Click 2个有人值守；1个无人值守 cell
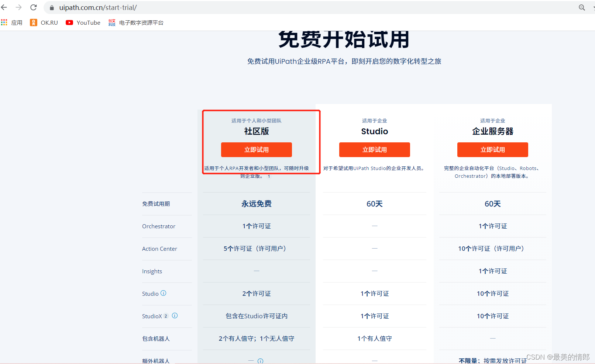Screen dimensions: 595x364 257,339
